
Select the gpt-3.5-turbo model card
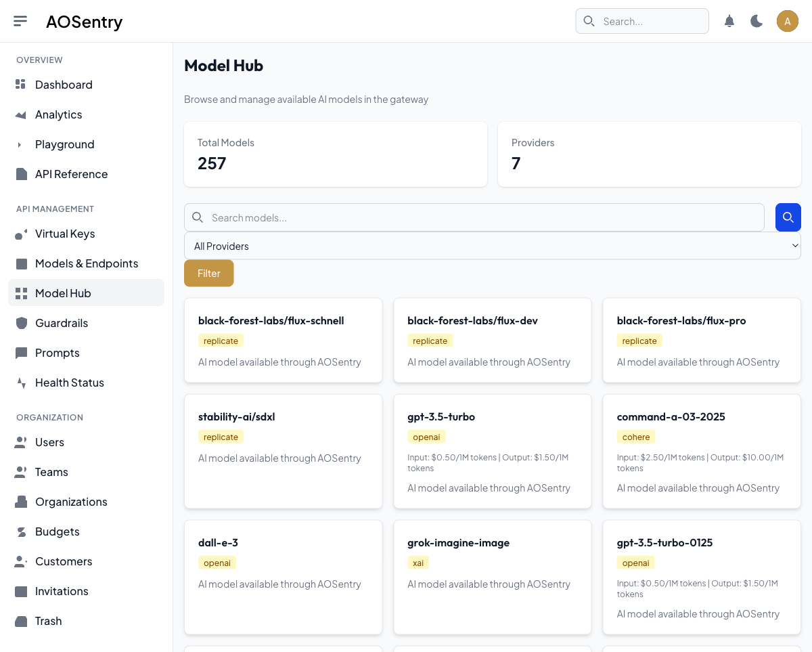coord(492,451)
